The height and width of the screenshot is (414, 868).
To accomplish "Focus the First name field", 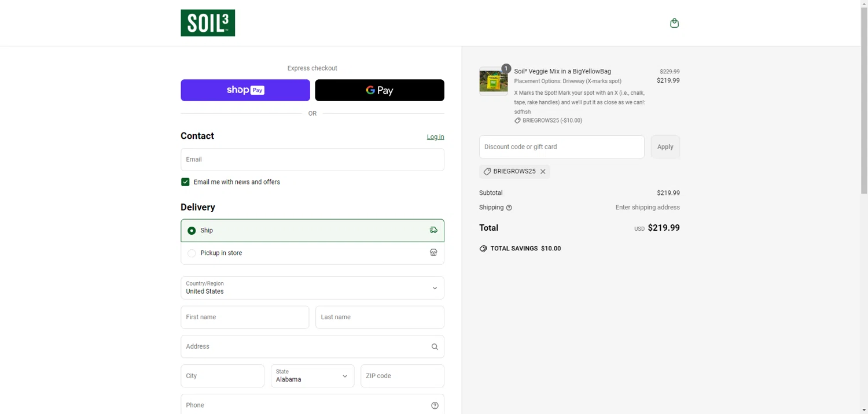I will coord(245,317).
